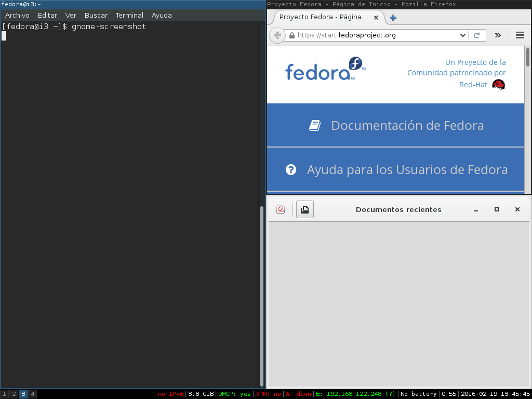Click the document viewer app icon
Screen dimensions: 532x399
tap(281, 209)
